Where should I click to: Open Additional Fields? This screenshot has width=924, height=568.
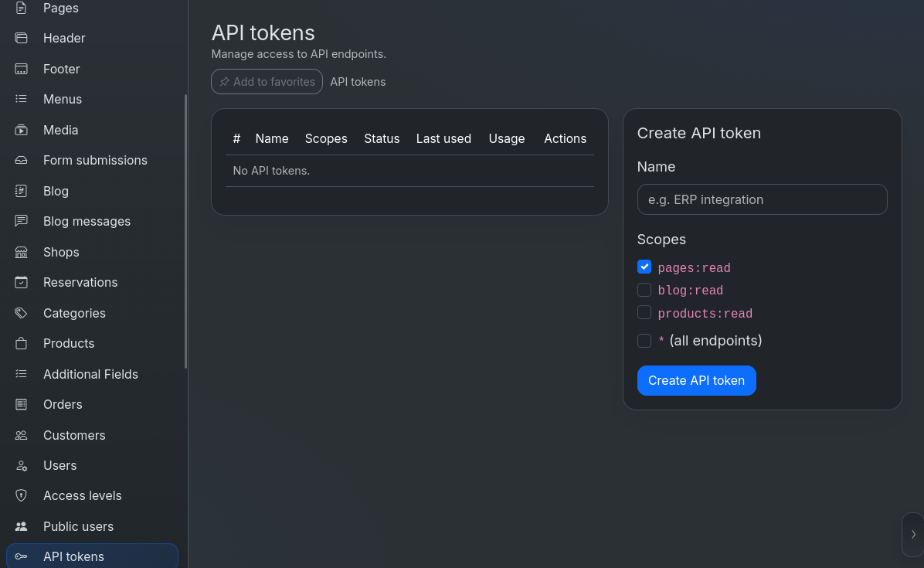(x=92, y=374)
